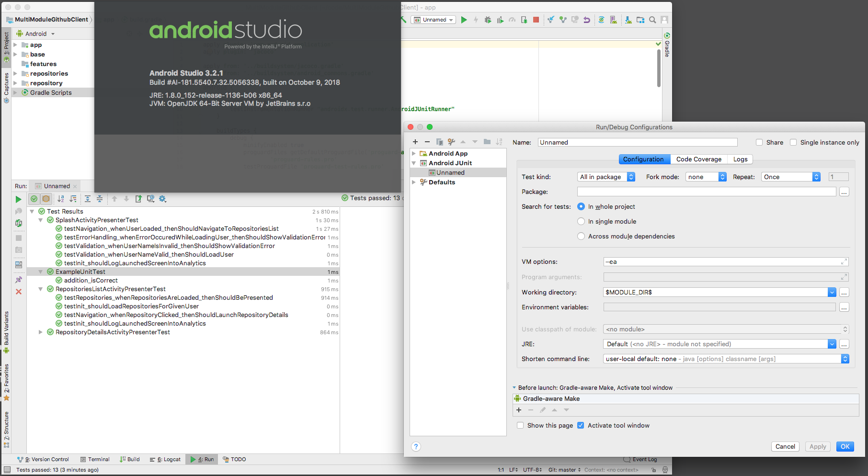This screenshot has height=476, width=868.
Task: Switch to the Code Coverage tab
Action: coord(698,159)
